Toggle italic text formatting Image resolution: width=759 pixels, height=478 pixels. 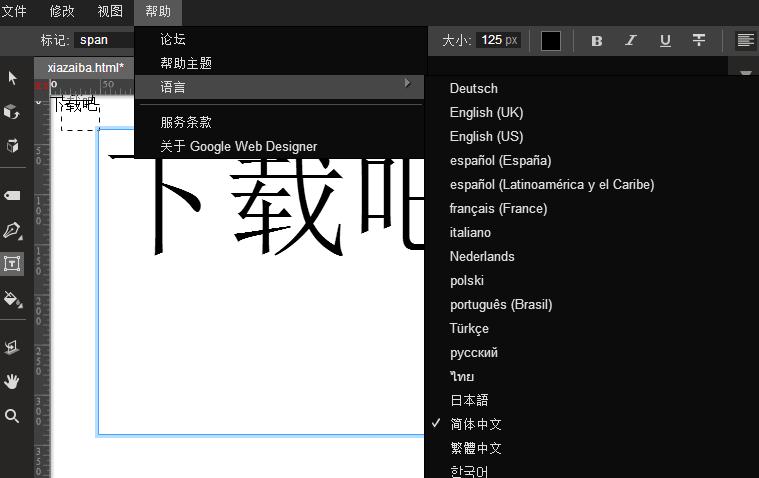click(x=631, y=41)
